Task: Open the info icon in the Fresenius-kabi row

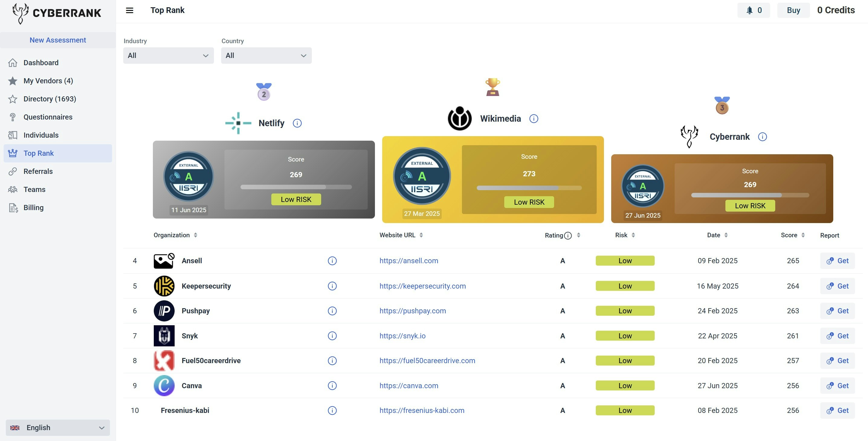Action: click(x=332, y=411)
